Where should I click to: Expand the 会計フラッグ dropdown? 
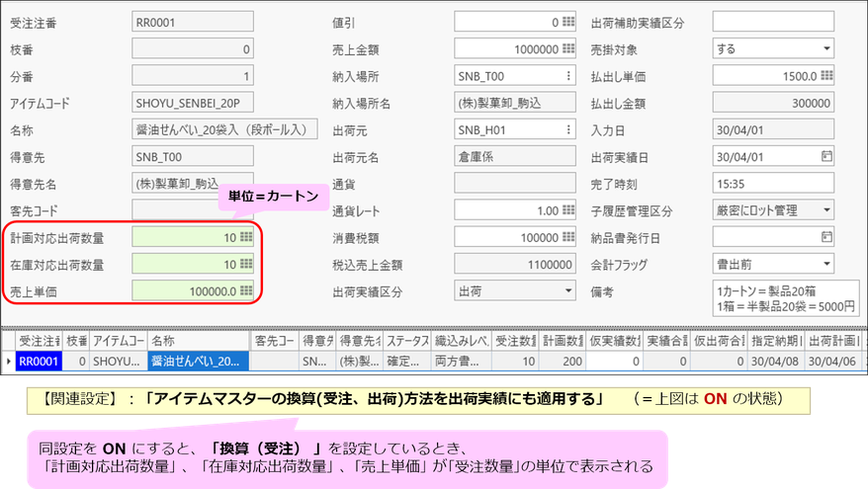pyautogui.click(x=826, y=265)
